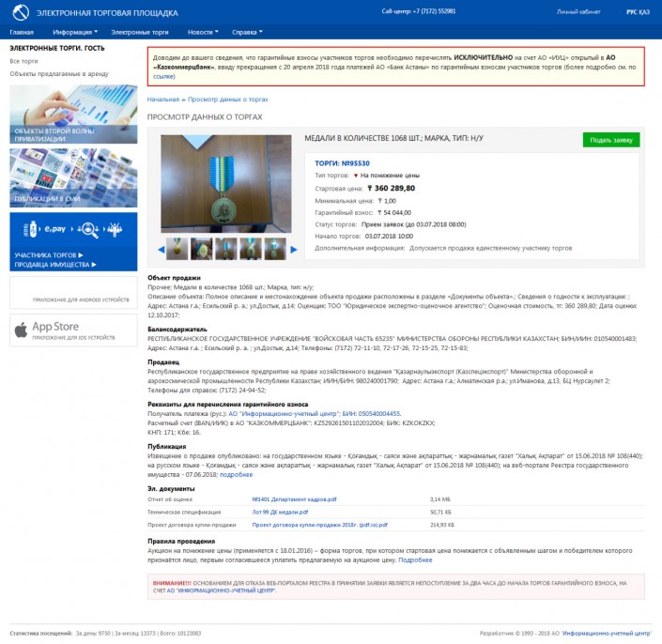
Task: Open the App Store iOS app banner
Action: [72, 330]
